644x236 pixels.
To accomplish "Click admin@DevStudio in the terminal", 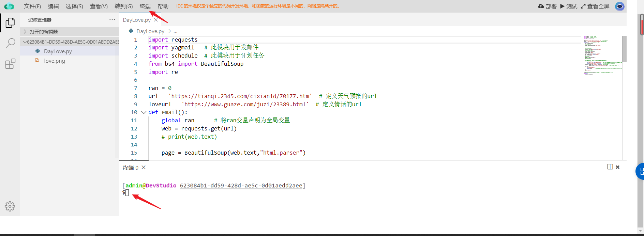I will pyautogui.click(x=151, y=185).
